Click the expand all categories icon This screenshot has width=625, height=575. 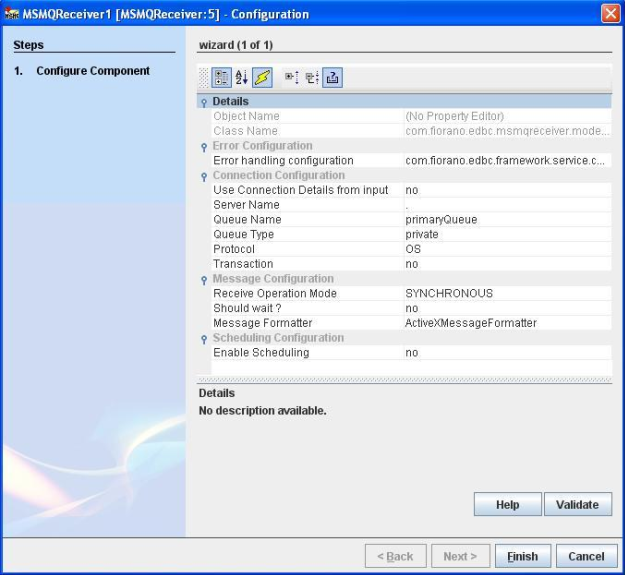pos(292,77)
